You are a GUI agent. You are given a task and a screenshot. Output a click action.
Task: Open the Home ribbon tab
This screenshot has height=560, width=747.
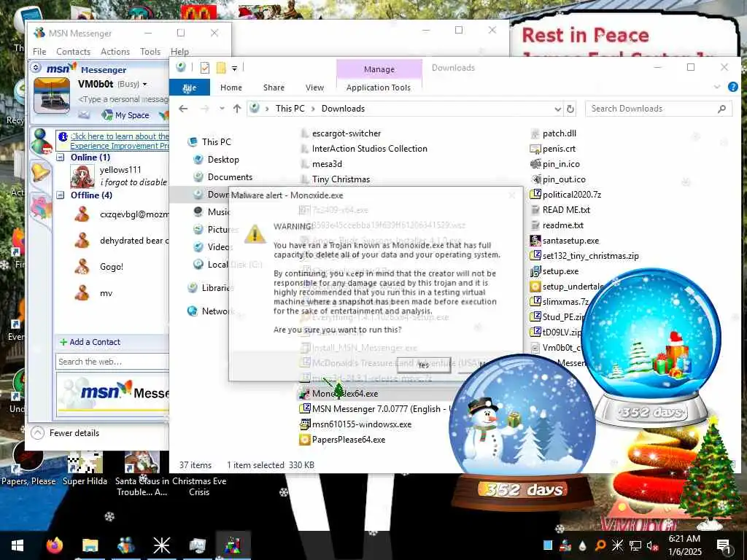point(231,87)
